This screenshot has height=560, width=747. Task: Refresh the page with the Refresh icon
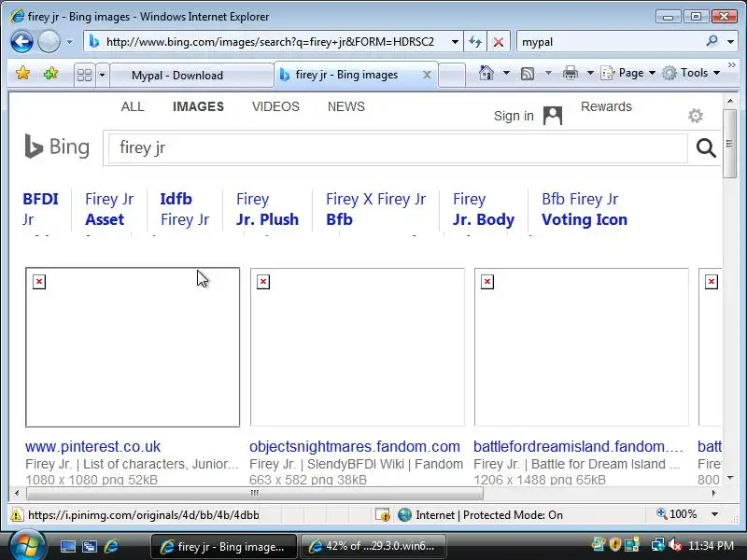[x=475, y=42]
